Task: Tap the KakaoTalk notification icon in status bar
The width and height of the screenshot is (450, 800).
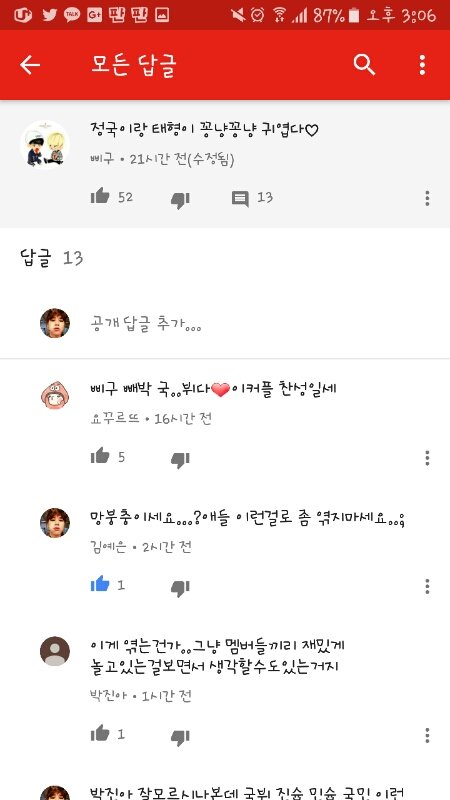Action: (72, 15)
